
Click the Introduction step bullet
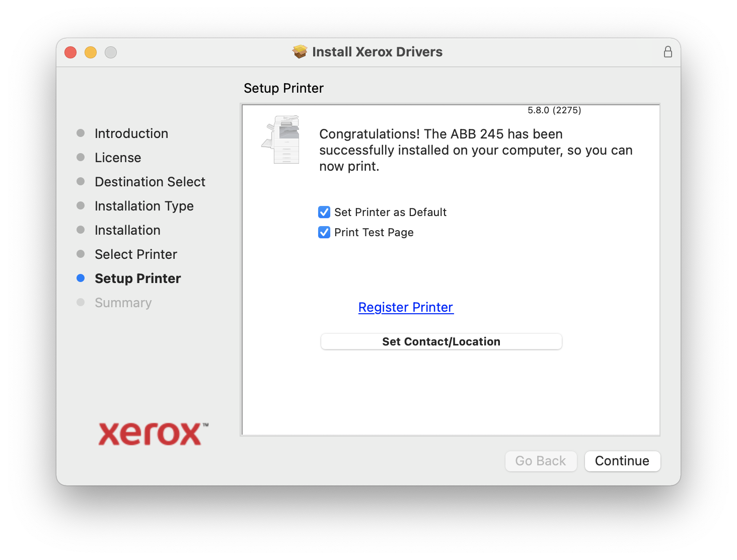[81, 133]
